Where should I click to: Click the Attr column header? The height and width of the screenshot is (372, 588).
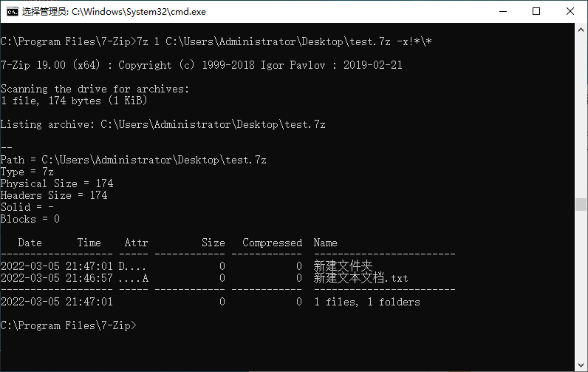136,243
